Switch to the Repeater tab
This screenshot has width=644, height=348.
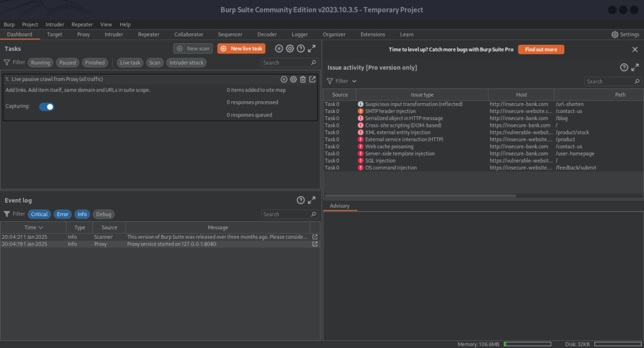(x=148, y=35)
